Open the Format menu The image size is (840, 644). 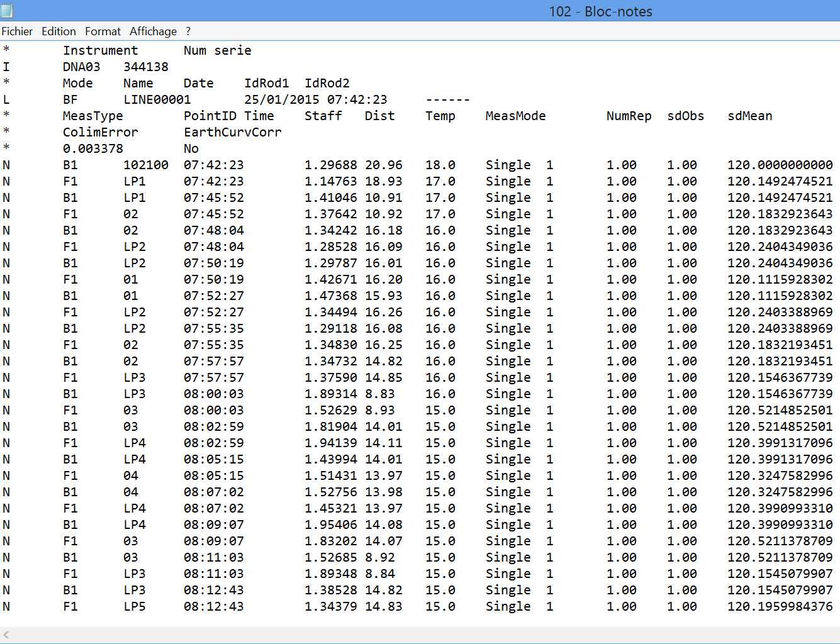103,31
